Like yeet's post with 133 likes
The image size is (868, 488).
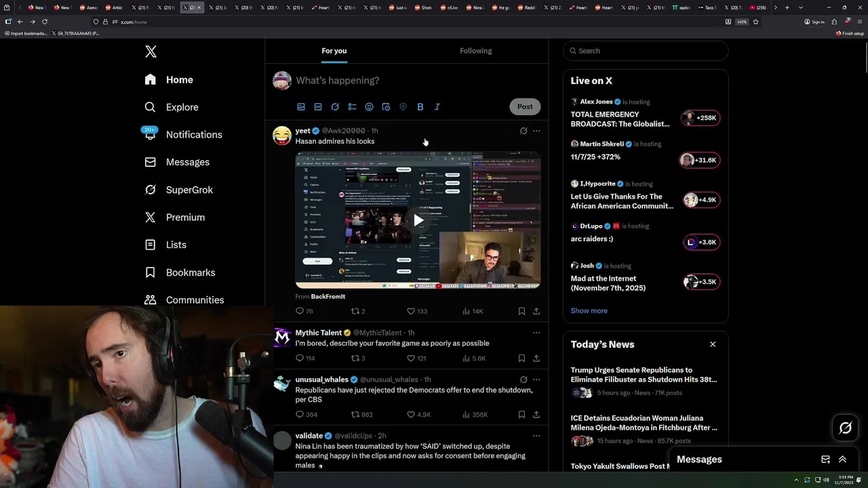point(410,311)
